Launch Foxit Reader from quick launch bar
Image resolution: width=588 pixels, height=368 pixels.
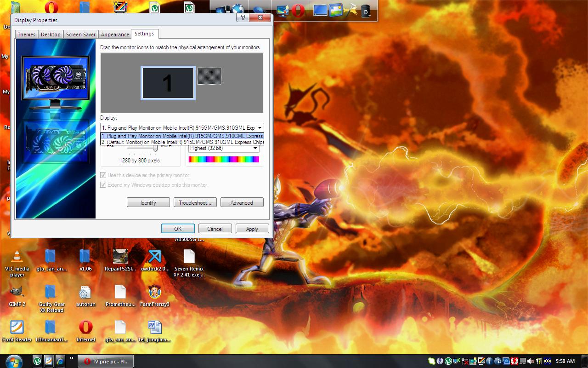pyautogui.click(x=49, y=361)
